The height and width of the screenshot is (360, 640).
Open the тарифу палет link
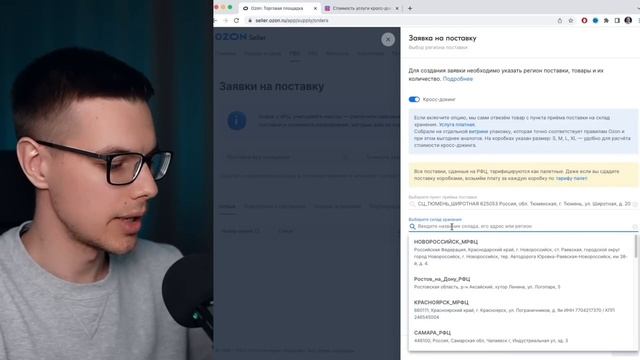[571, 178]
